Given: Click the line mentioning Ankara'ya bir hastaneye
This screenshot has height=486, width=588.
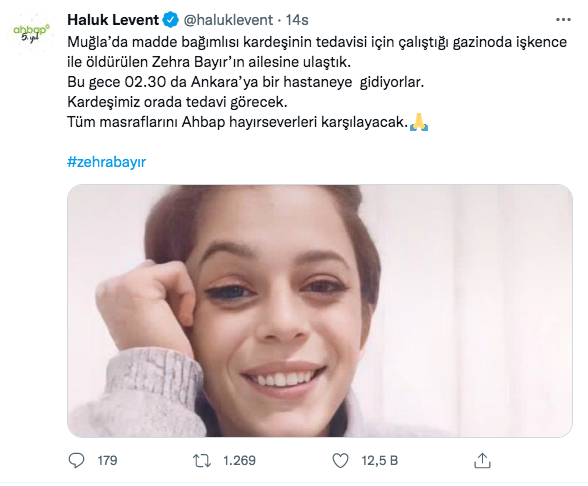Looking at the screenshot, I should (x=246, y=82).
